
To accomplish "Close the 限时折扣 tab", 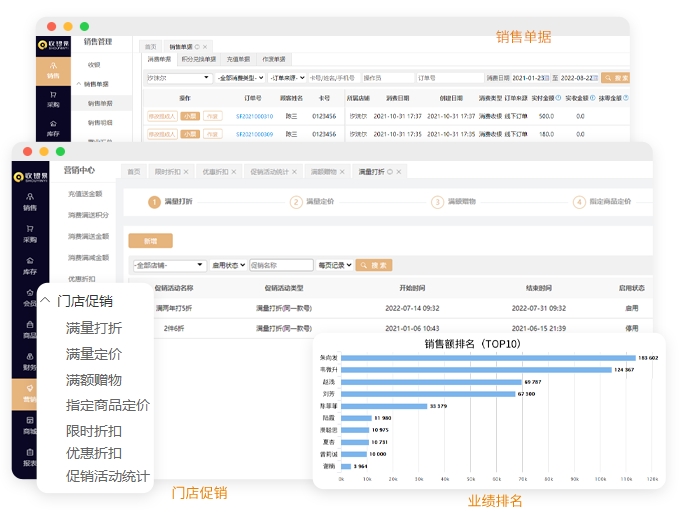I will pyautogui.click(x=186, y=172).
